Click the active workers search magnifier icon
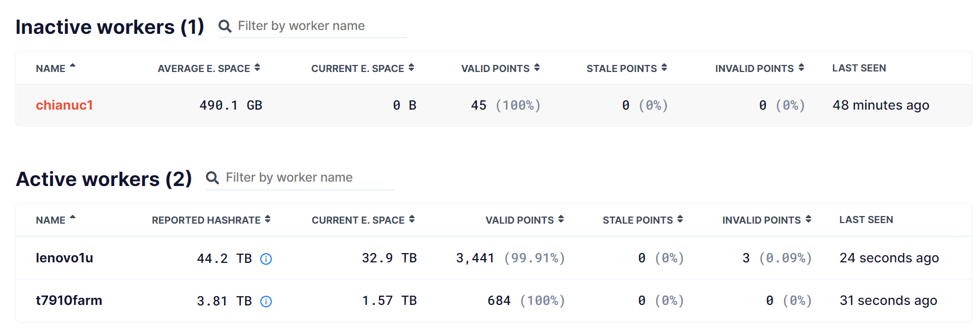980x336 pixels. [212, 178]
